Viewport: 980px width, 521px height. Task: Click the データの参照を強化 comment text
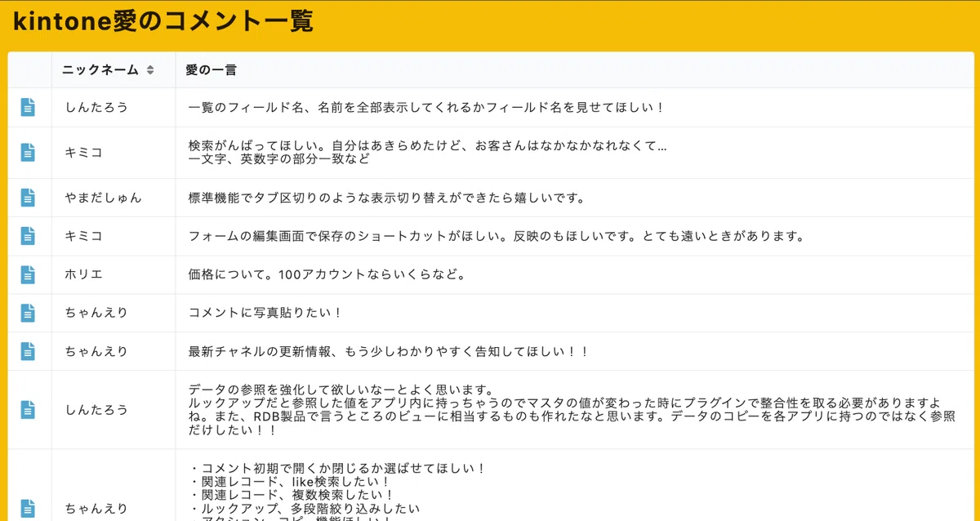[572, 410]
